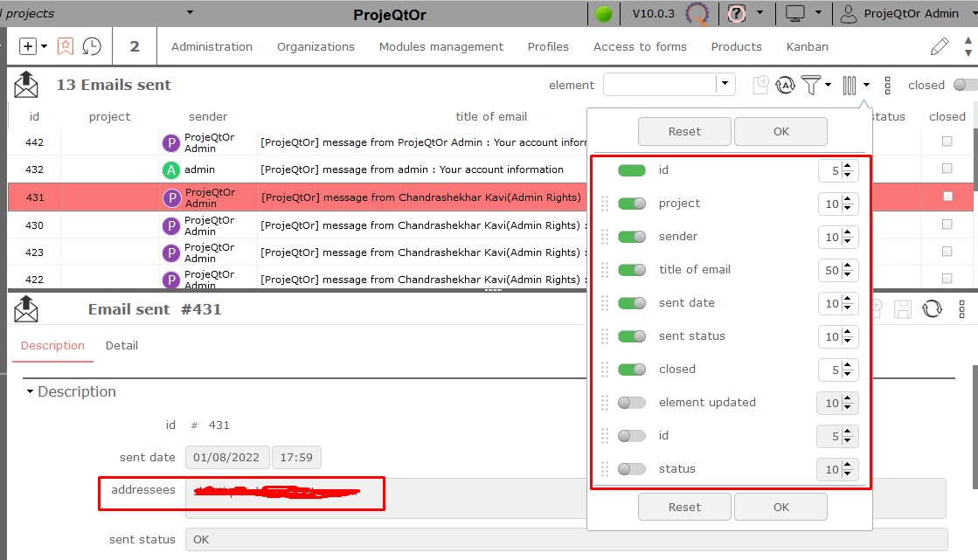This screenshot has height=560, width=978.
Task: Open the help question mark icon
Action: pos(737,13)
